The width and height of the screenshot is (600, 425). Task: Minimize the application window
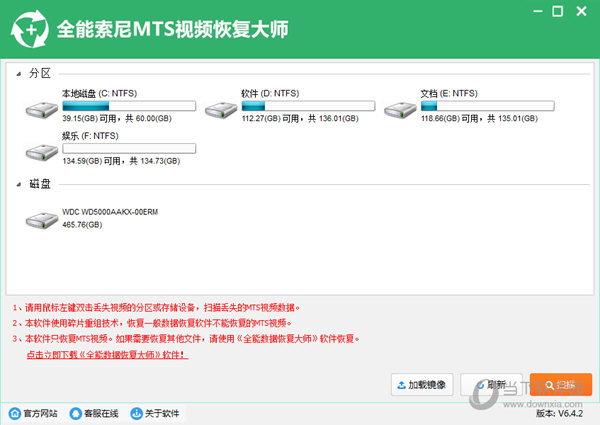click(x=538, y=11)
